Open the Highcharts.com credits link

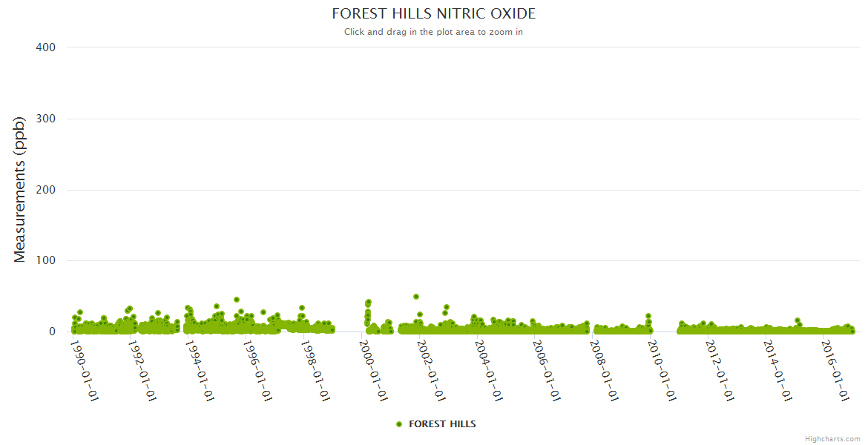click(x=832, y=439)
